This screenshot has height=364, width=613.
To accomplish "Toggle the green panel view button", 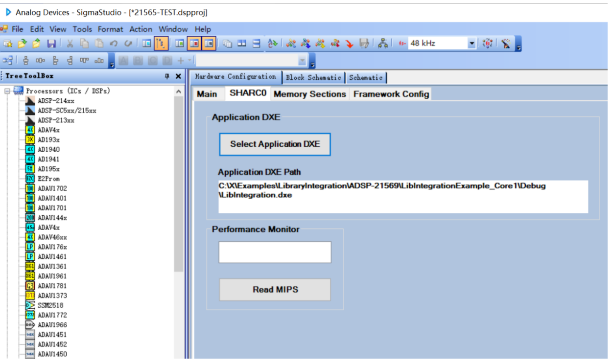I will 180,44.
